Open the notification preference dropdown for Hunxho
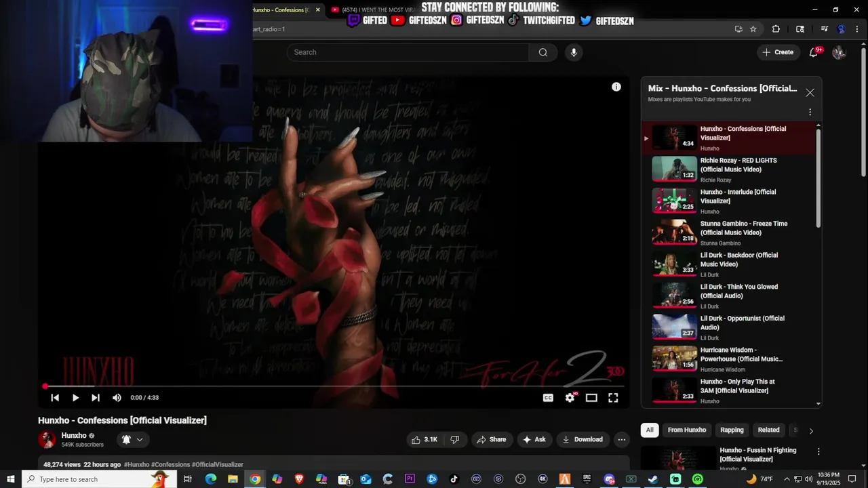 coord(133,439)
